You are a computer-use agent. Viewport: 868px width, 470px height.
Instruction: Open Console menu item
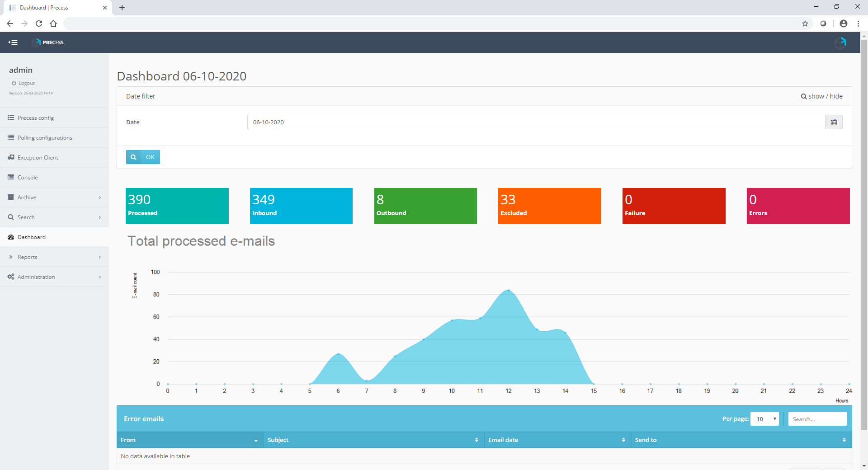coord(54,178)
